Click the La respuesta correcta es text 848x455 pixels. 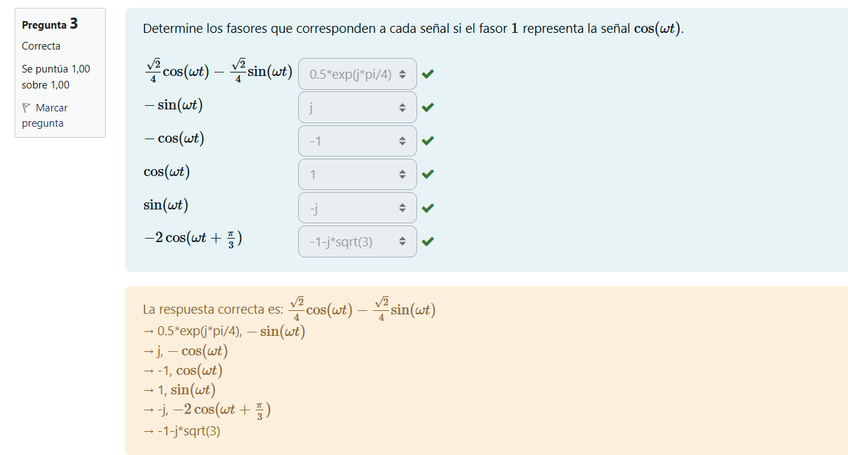(213, 310)
